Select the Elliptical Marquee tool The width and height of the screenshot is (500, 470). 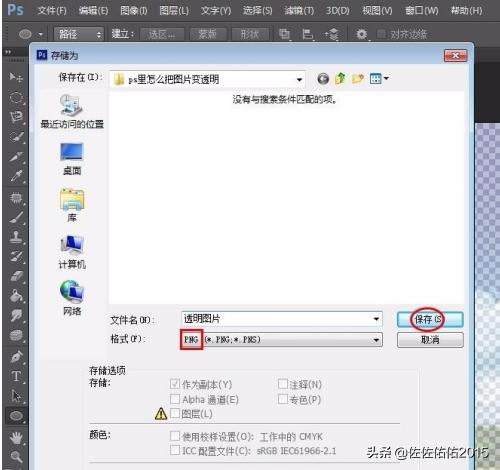tap(16, 97)
